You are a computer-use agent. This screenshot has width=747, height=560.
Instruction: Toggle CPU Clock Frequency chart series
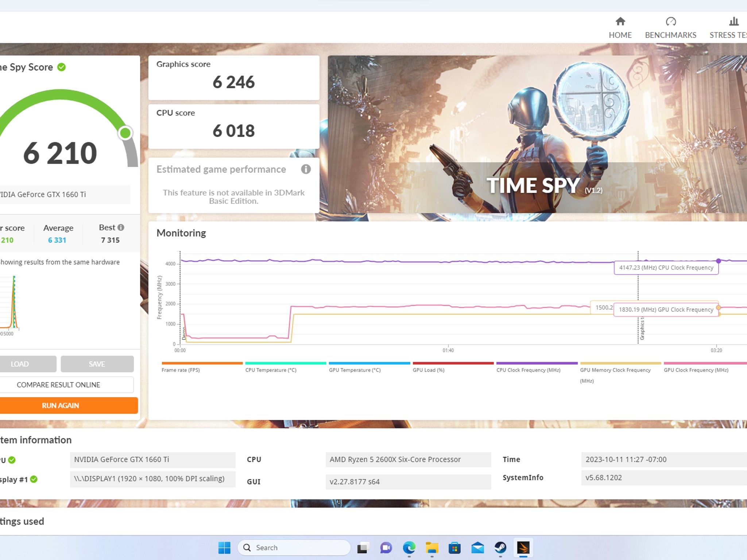point(537,367)
